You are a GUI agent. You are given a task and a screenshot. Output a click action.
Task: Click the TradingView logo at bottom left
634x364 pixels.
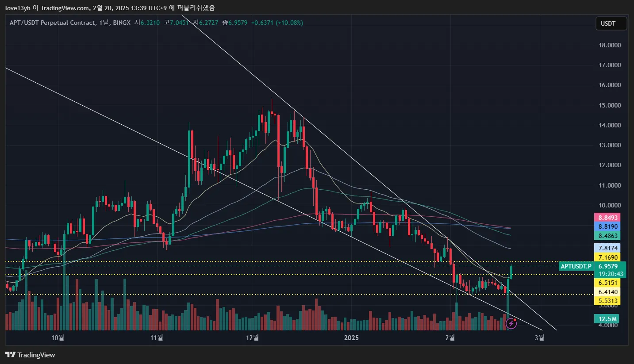pyautogui.click(x=30, y=355)
